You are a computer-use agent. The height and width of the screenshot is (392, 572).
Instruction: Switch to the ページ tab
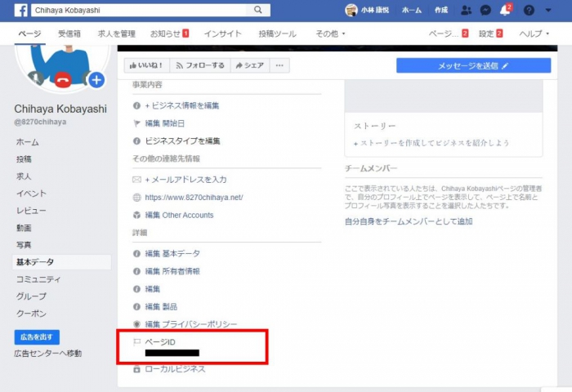tap(30, 34)
